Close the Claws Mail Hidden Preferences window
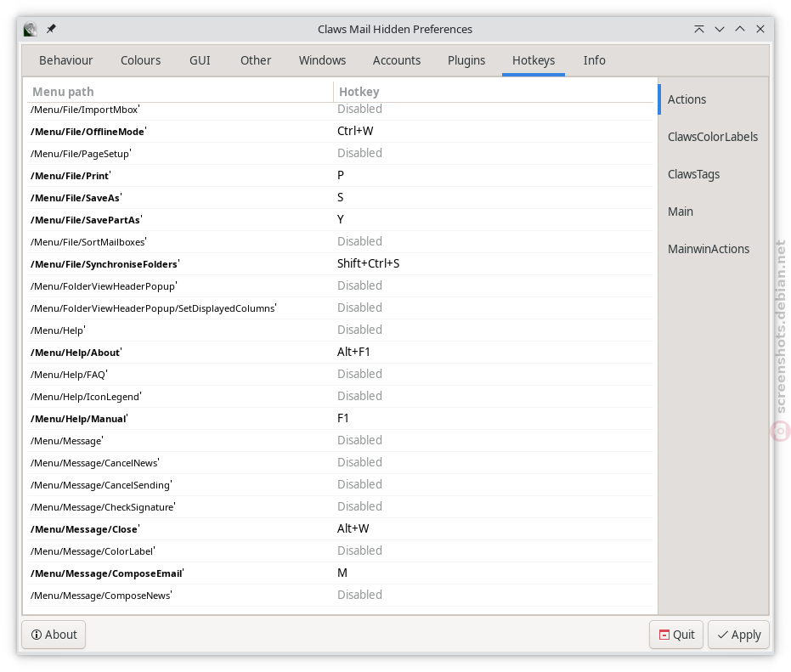The height and width of the screenshot is (672, 791). [x=760, y=29]
